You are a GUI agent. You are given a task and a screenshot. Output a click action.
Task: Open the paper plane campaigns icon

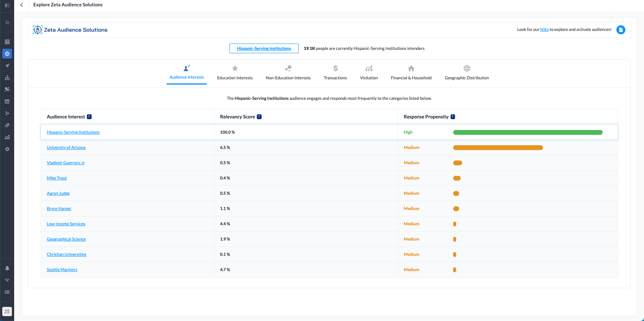7,66
